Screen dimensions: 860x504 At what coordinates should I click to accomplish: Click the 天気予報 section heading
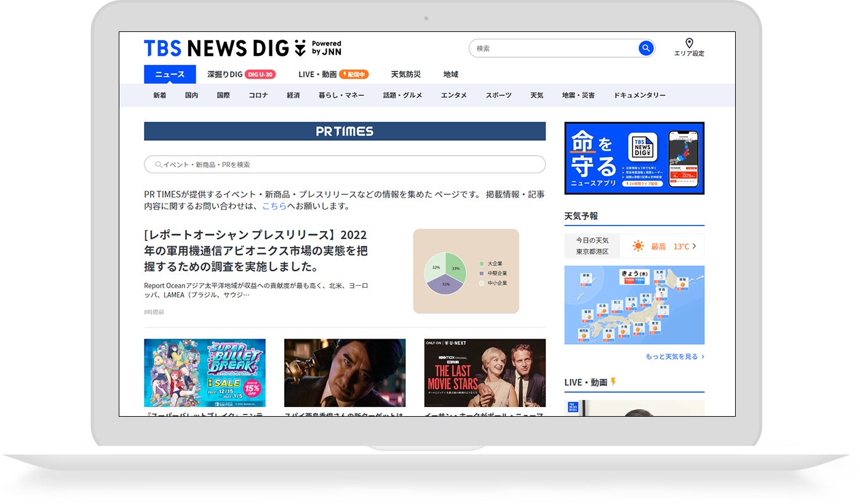pyautogui.click(x=581, y=216)
